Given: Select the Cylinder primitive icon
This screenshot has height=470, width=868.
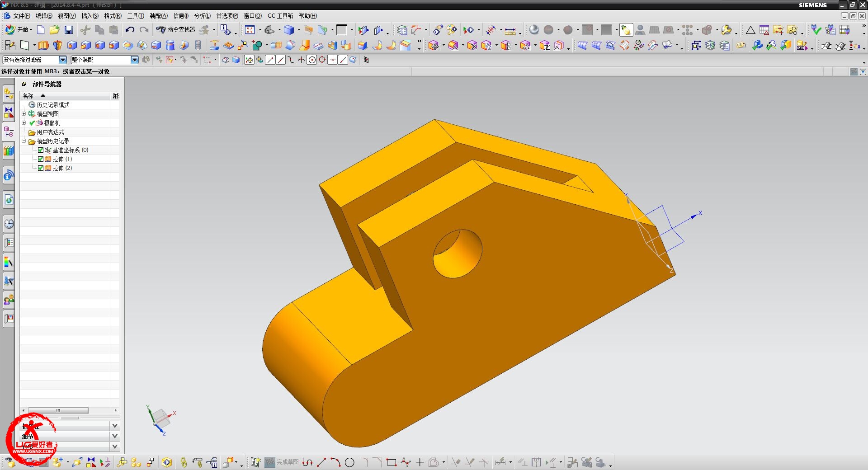Looking at the screenshot, I should pyautogui.click(x=170, y=45).
